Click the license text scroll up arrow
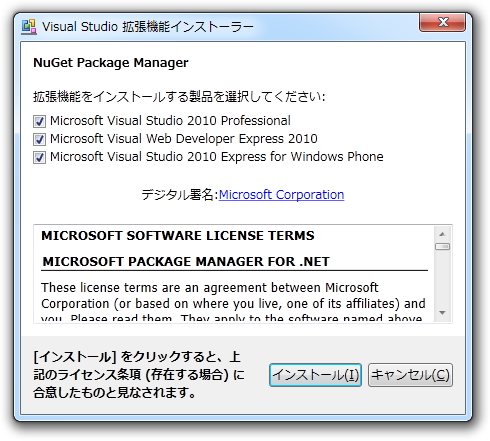Screen dimensions: 490x441 pos(442,234)
